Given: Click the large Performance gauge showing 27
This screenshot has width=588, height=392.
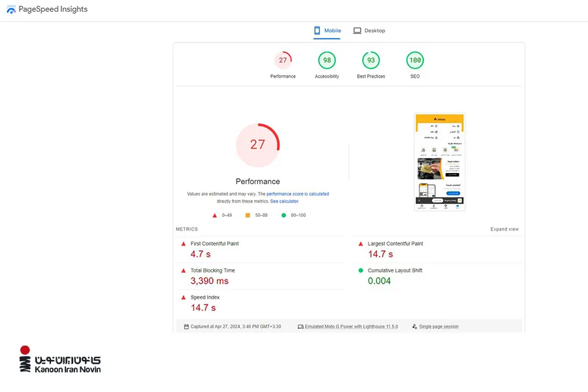Looking at the screenshot, I should (257, 145).
